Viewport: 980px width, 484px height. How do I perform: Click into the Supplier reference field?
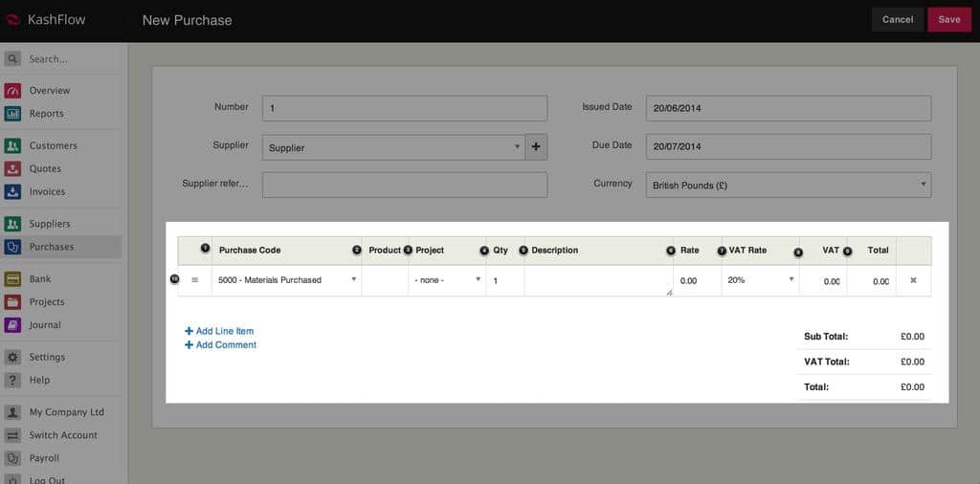(x=404, y=185)
